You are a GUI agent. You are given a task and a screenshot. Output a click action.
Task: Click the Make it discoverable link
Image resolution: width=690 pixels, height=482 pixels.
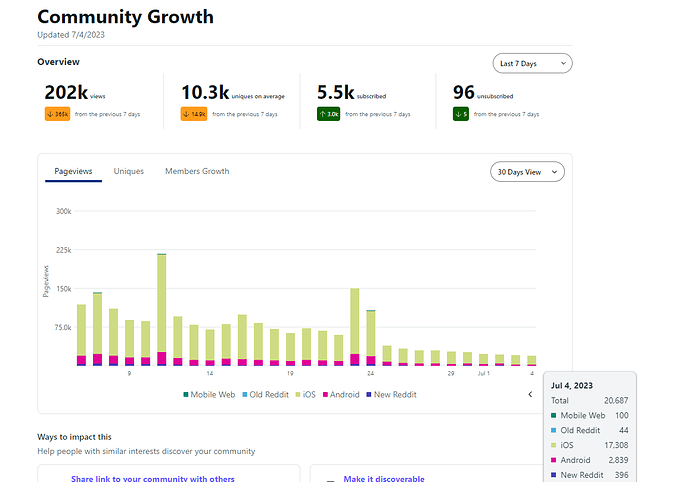(x=384, y=478)
